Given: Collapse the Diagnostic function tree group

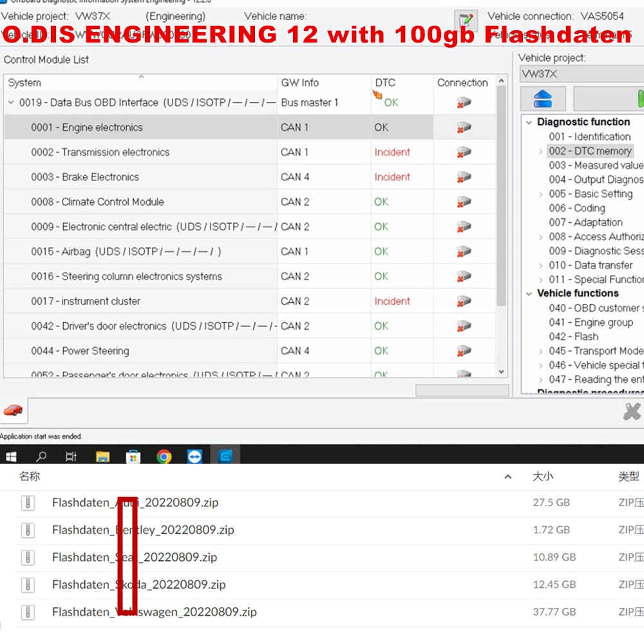Looking at the screenshot, I should point(529,122).
